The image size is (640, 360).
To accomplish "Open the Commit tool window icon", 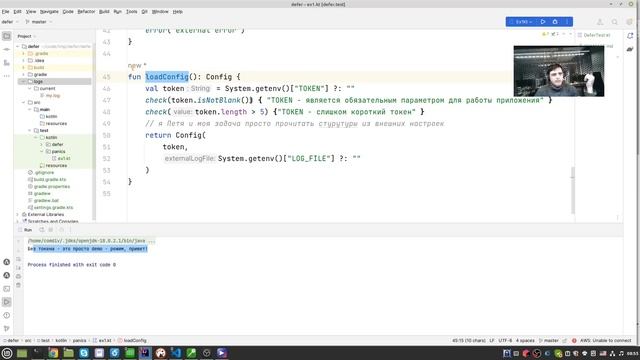I will 7,49.
